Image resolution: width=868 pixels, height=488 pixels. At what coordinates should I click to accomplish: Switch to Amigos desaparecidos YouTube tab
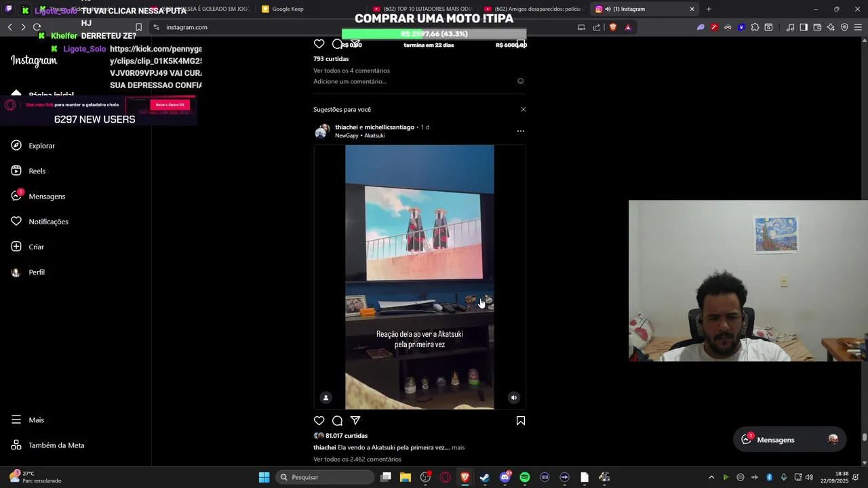pos(534,9)
